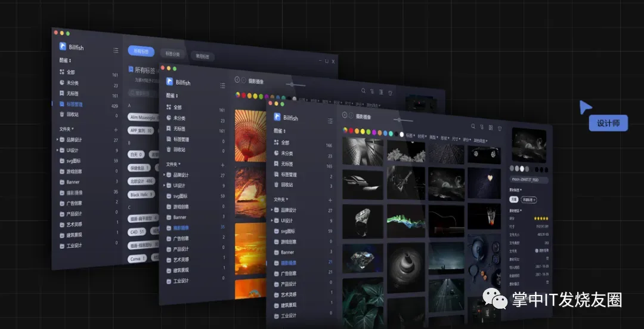644x329 pixels.
Task: Switch to 标签分类 tab in back window
Action: point(172,54)
